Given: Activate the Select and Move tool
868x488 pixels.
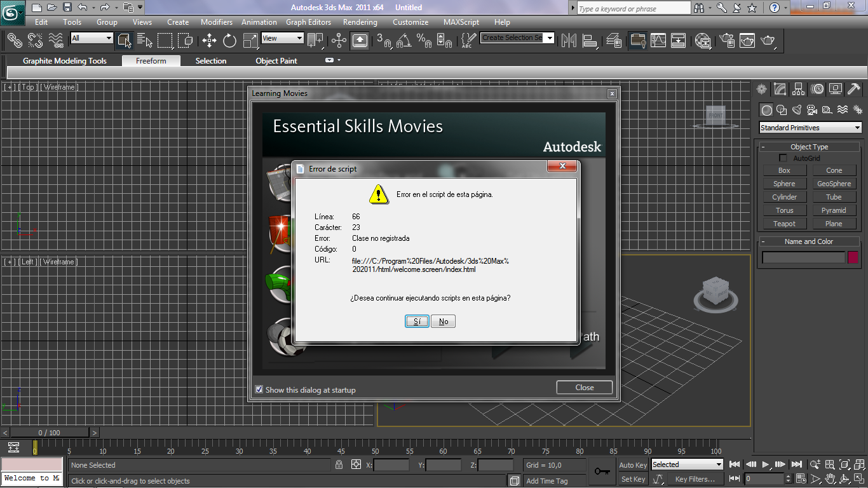Looking at the screenshot, I should (x=210, y=41).
